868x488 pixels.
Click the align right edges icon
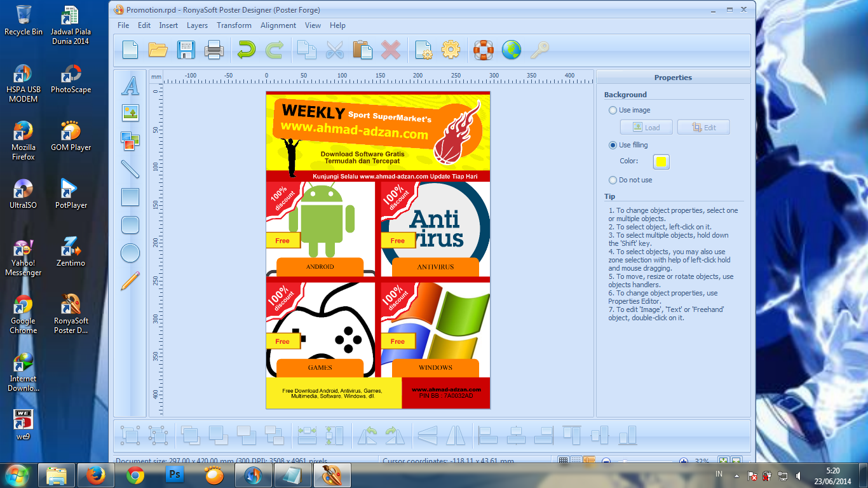pos(544,435)
